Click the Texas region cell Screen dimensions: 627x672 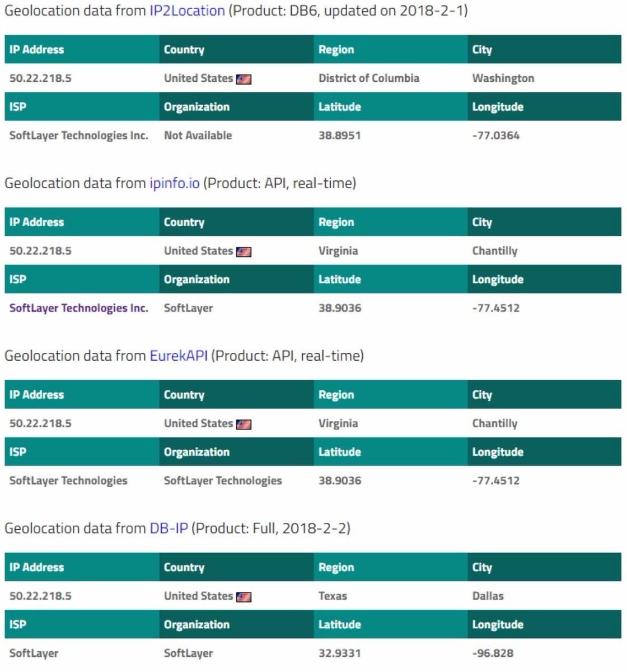click(333, 596)
